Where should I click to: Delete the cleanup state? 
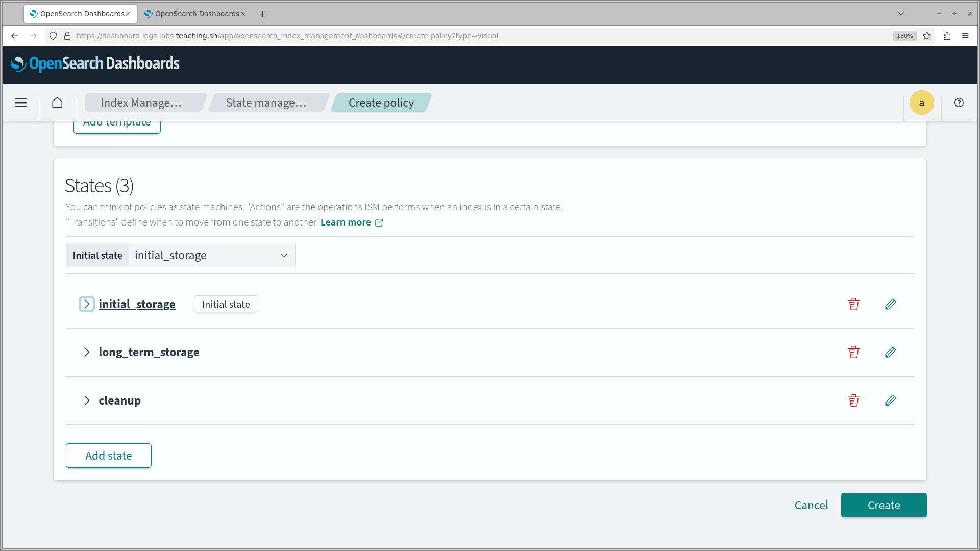[x=853, y=400]
